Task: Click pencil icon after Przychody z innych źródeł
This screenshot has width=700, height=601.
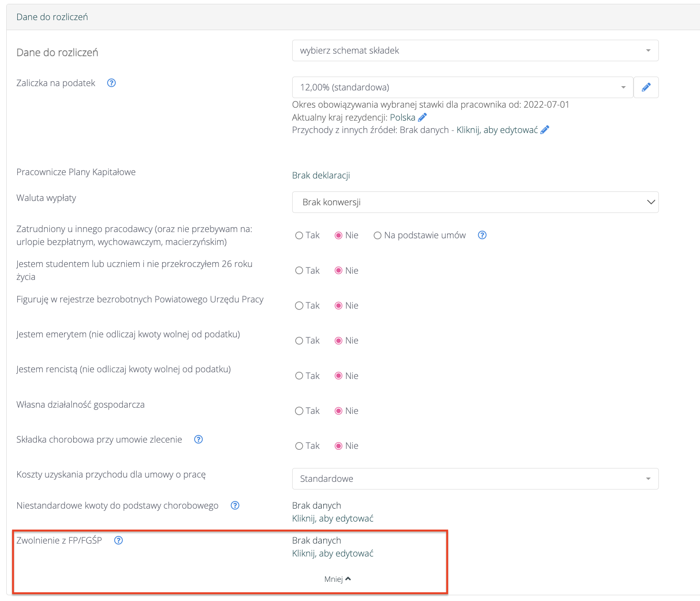Action: click(x=545, y=130)
